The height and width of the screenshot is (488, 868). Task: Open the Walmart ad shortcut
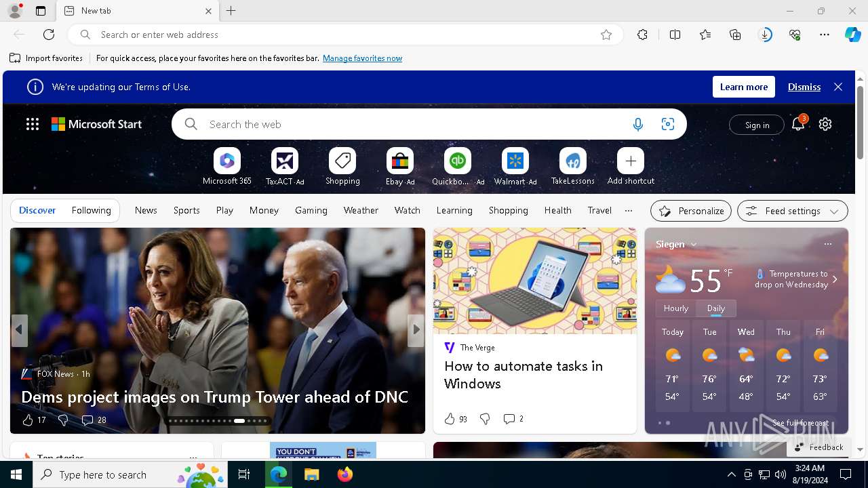pyautogui.click(x=515, y=161)
